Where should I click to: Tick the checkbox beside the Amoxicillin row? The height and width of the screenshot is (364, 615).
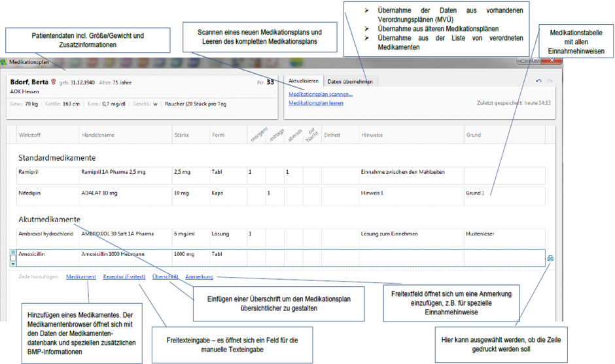(13, 258)
